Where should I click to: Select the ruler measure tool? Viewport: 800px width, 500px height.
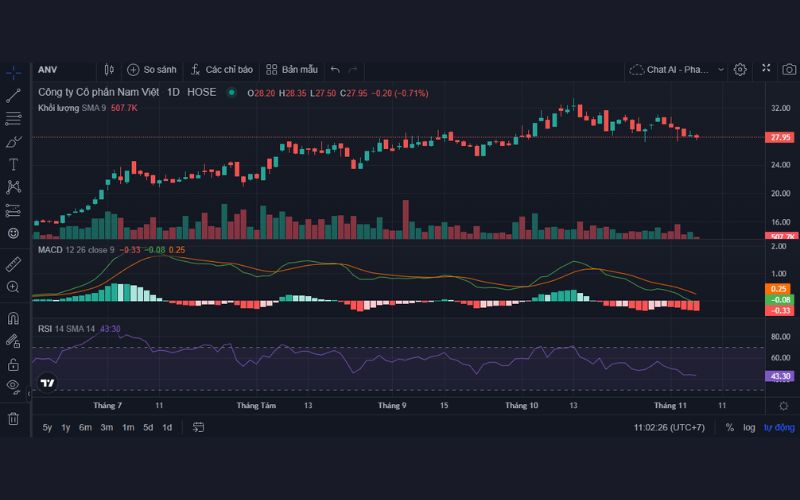[14, 264]
